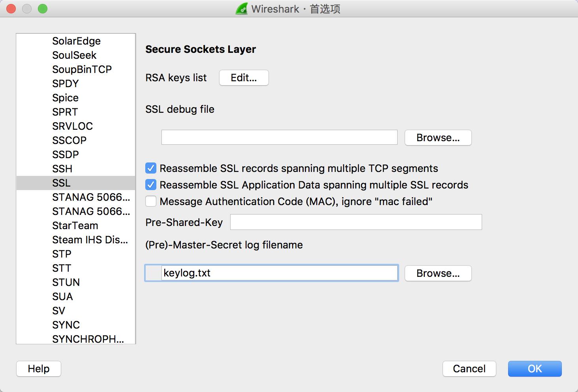Viewport: 578px width, 392px height.
Task: Focus the keylog.txt filename field
Action: [x=279, y=273]
